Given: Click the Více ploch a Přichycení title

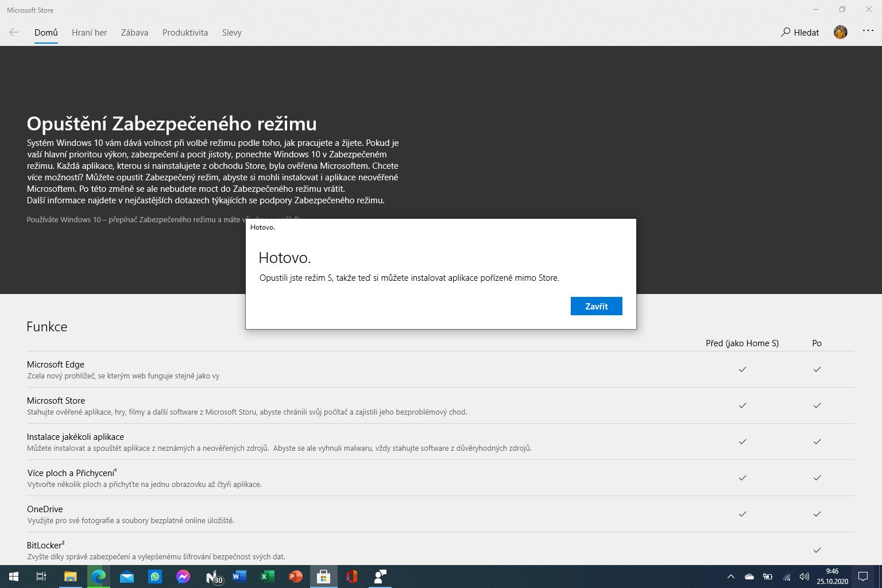Looking at the screenshot, I should click(x=72, y=473).
